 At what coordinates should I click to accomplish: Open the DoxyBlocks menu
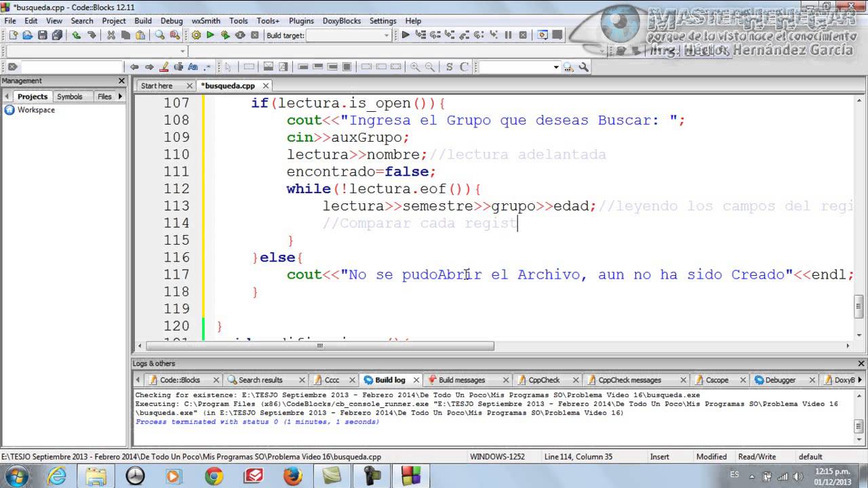coord(342,21)
